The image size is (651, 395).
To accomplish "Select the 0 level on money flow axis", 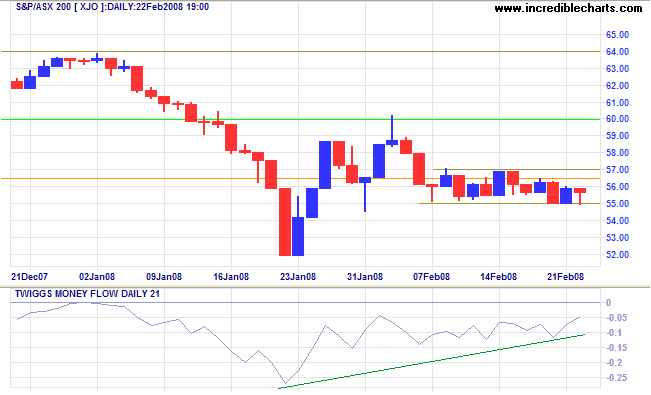I will pos(609,303).
